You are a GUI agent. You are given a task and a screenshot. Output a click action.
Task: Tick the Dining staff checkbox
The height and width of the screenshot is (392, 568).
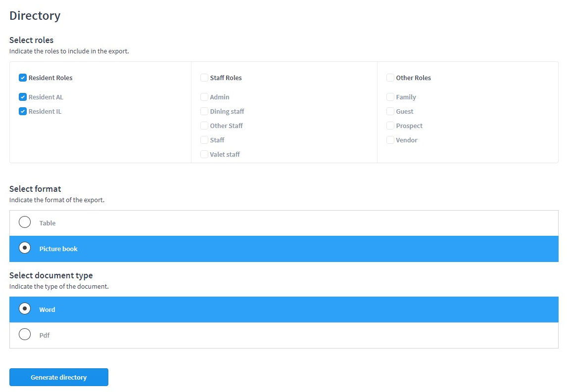[x=204, y=112]
